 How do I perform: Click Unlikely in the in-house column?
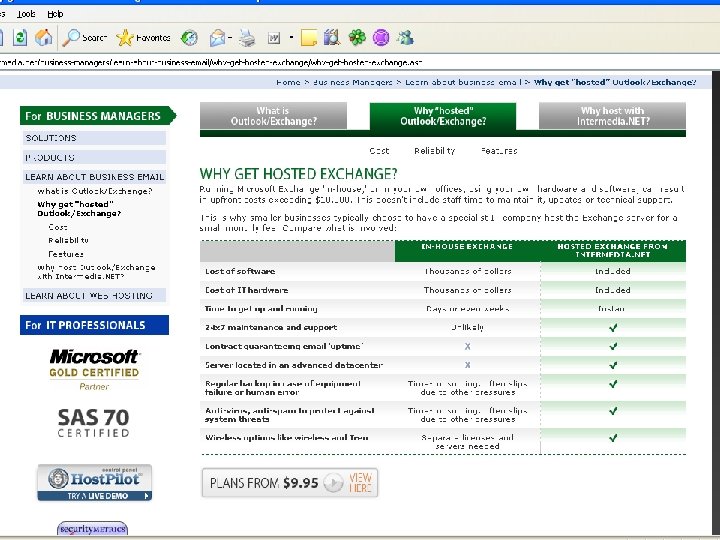click(467, 327)
